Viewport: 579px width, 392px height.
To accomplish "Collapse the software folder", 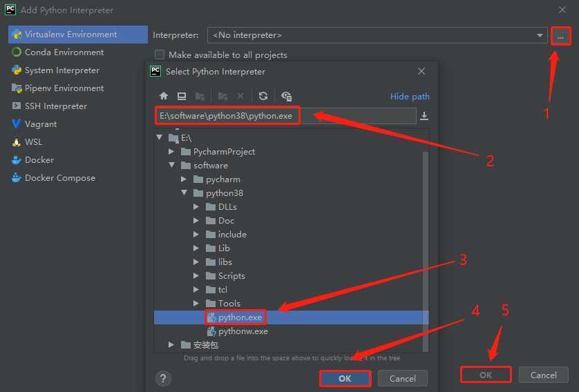I will pyautogui.click(x=172, y=165).
